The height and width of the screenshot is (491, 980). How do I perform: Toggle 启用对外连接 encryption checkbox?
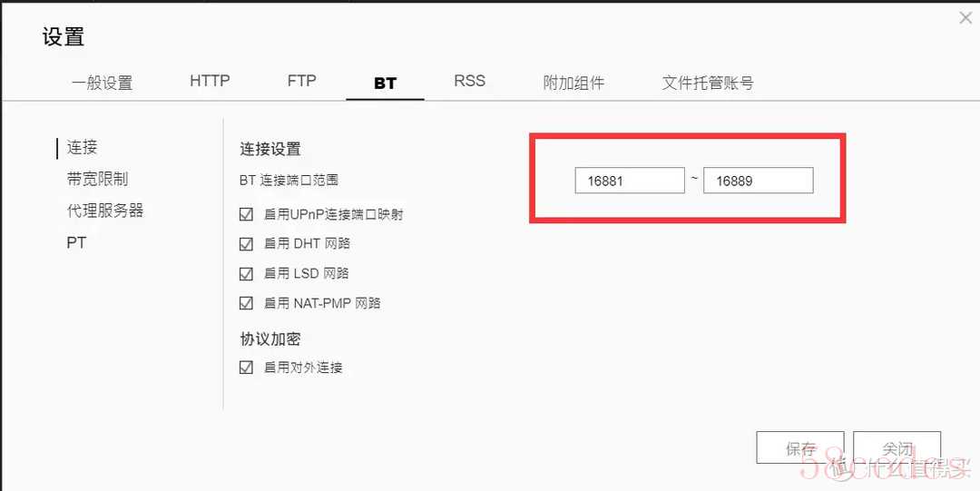tap(246, 368)
